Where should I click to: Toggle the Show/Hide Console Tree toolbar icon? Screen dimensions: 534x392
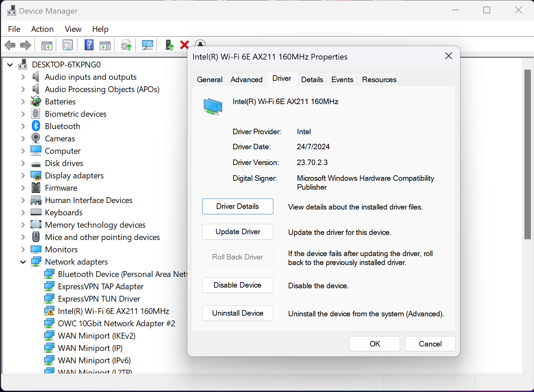point(47,45)
